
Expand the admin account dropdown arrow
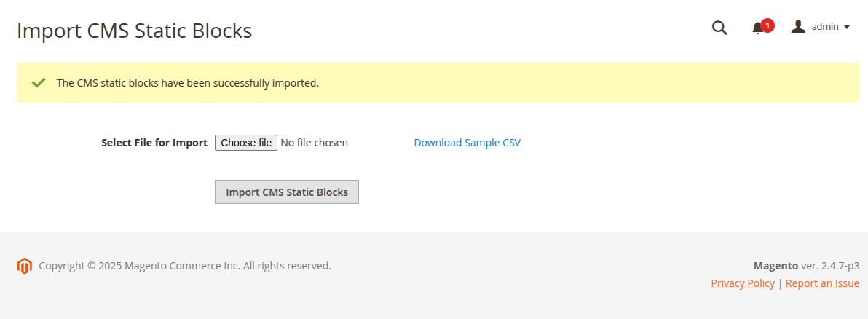point(847,28)
